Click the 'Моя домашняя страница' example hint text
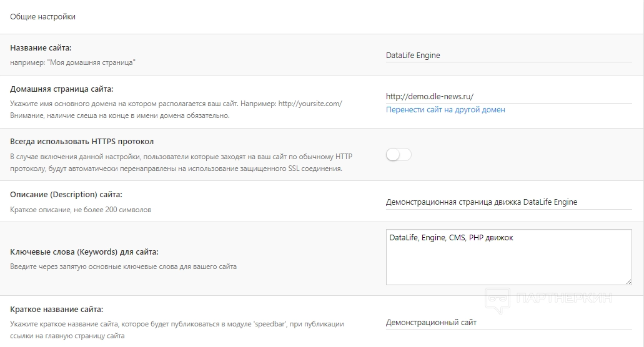Image resolution: width=644 pixels, height=347 pixels. pos(73,62)
